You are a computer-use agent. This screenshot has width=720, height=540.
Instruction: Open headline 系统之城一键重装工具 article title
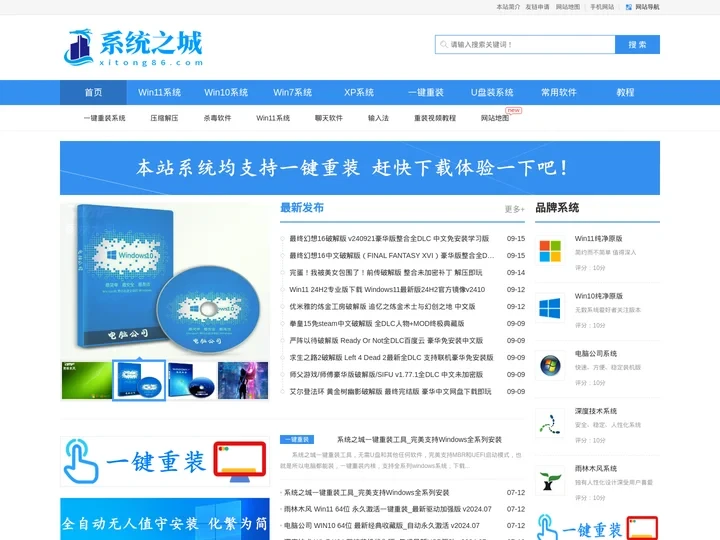click(x=419, y=440)
